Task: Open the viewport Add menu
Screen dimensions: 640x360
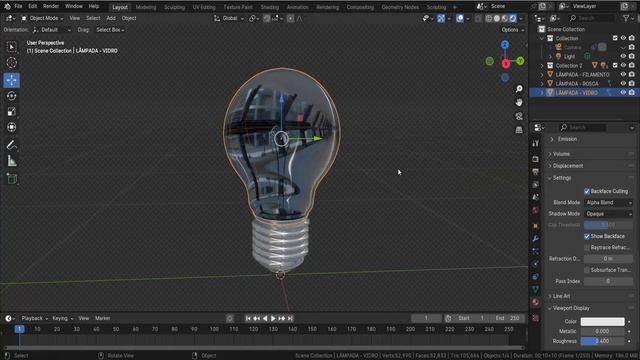Action: (x=111, y=18)
